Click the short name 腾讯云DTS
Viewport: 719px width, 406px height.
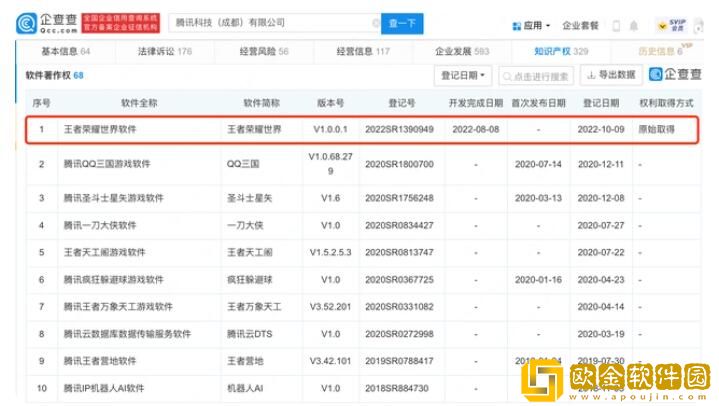pyautogui.click(x=249, y=334)
